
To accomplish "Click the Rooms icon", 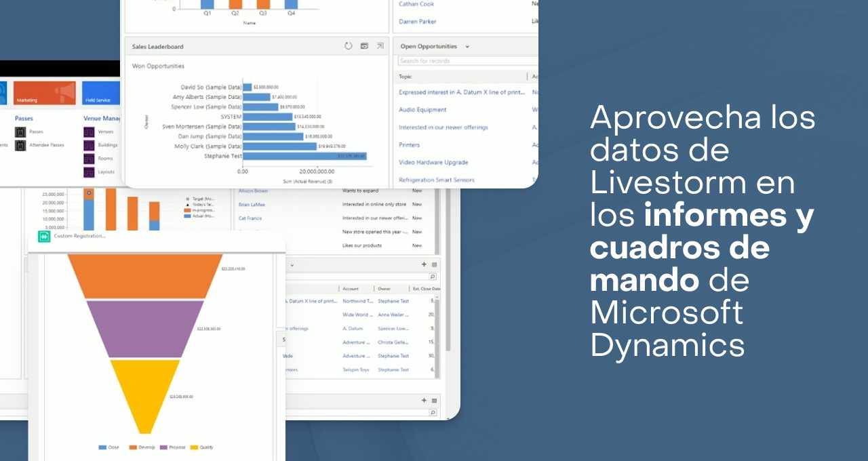I will pyautogui.click(x=89, y=159).
